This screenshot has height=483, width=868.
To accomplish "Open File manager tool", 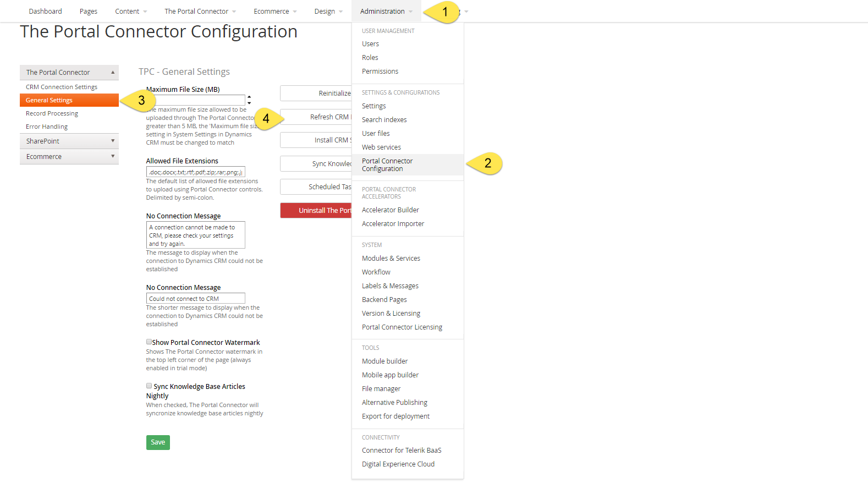I will (x=381, y=389).
